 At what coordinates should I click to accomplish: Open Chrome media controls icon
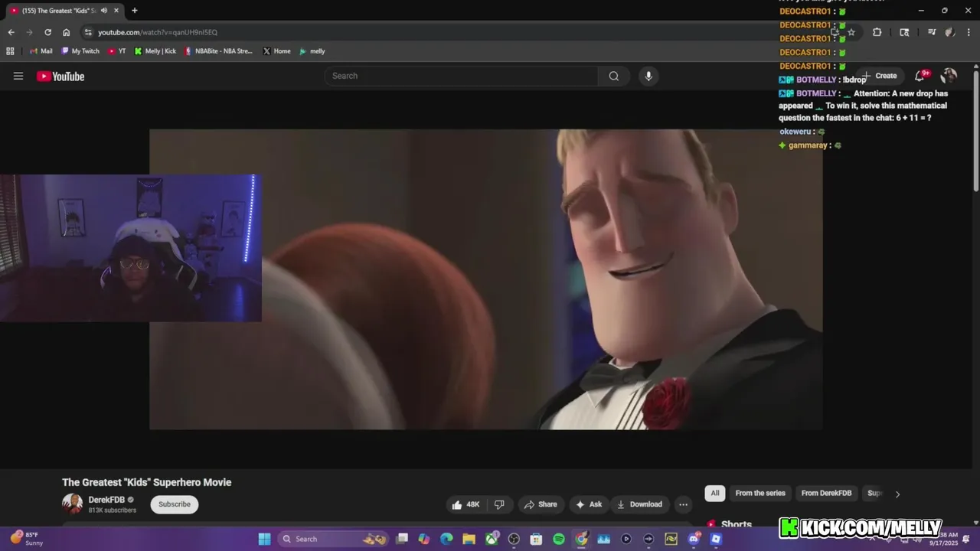(x=932, y=32)
